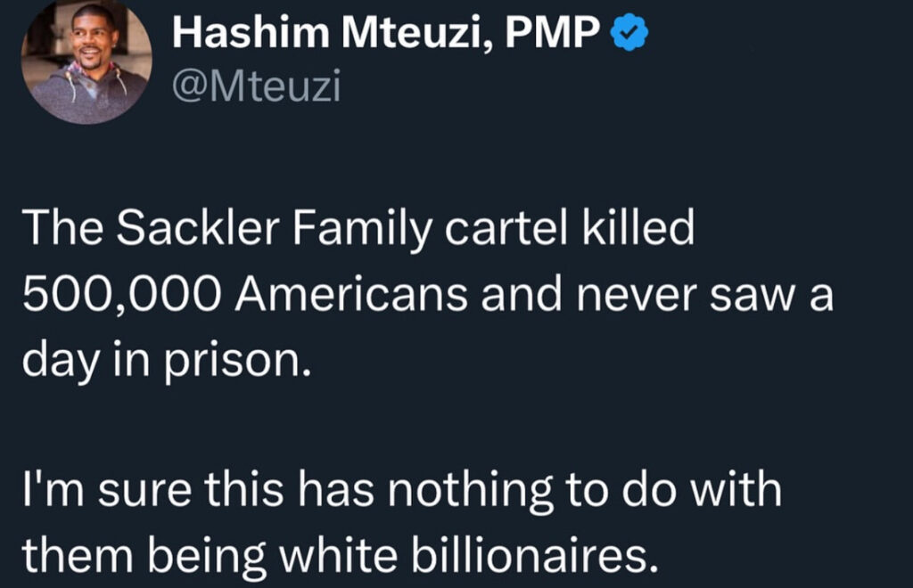Screen dimensions: 913x588
Task: Click the word "Family" in the tweet
Action: coord(335,230)
